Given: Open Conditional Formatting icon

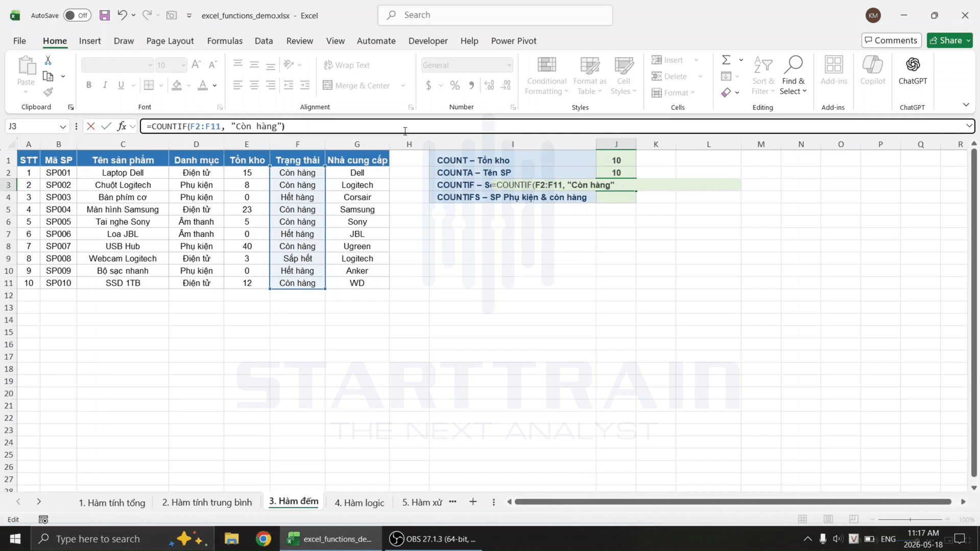Looking at the screenshot, I should 546,76.
